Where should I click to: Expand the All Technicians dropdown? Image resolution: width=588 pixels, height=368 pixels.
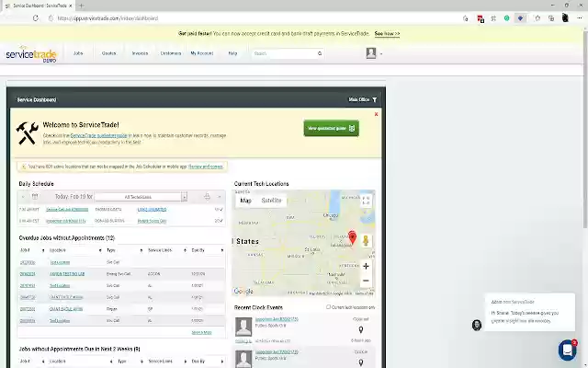click(x=141, y=197)
